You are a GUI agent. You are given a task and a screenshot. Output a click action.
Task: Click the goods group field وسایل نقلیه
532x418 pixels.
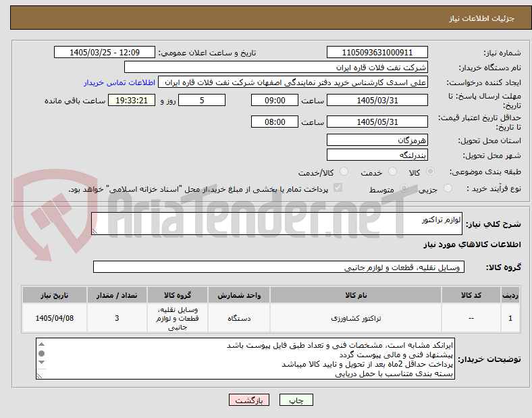(x=279, y=267)
